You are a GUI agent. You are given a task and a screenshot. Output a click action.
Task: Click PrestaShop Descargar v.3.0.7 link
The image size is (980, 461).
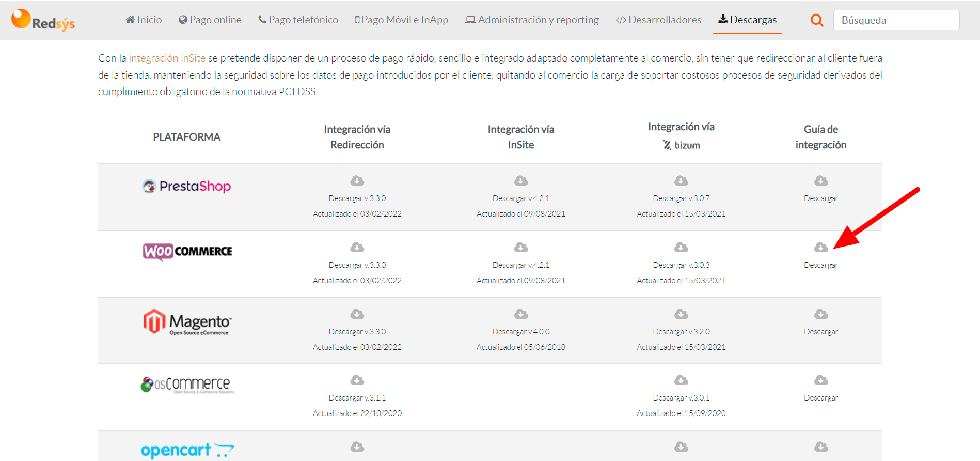coord(681,198)
